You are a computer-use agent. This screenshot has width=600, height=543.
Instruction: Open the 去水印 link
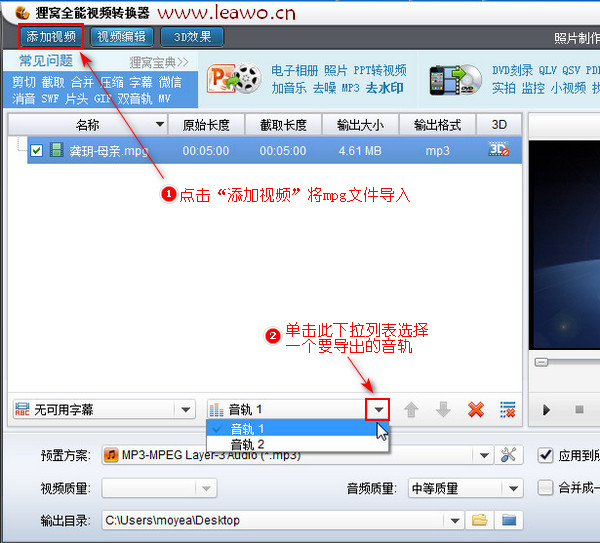tap(385, 88)
